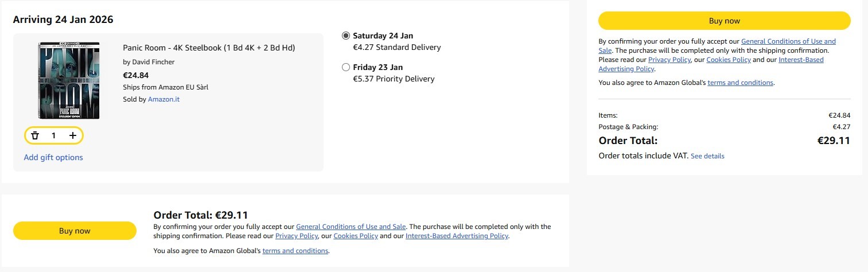Open Privacy Policy in the bottom section

click(297, 236)
